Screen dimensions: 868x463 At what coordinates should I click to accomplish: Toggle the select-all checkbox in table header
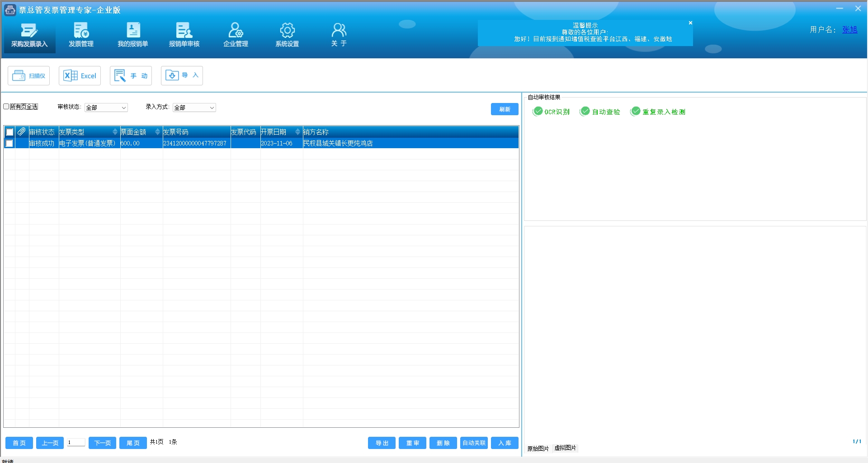point(9,132)
